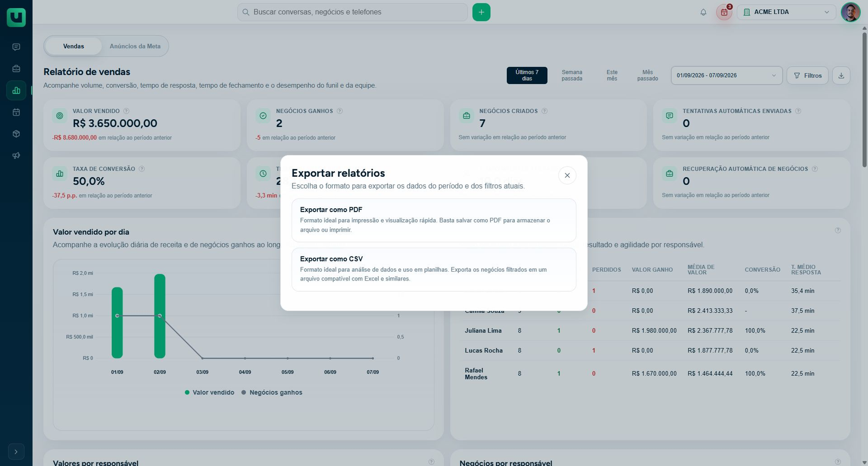
Task: Select the Semana passada period
Action: [572, 75]
